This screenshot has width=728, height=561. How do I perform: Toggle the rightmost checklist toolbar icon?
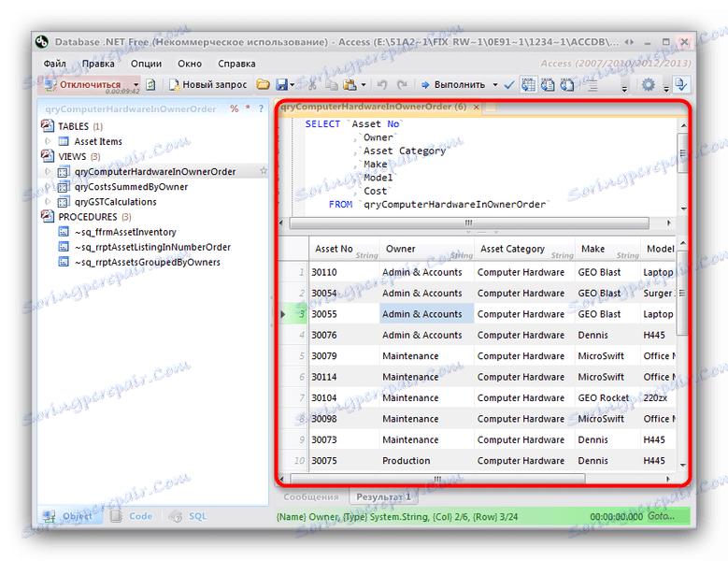click(681, 84)
